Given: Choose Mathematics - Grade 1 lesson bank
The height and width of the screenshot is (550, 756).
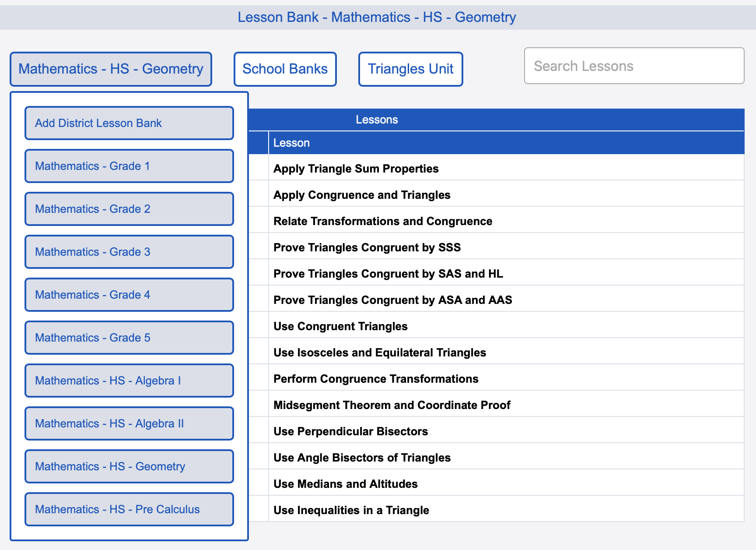Looking at the screenshot, I should tap(129, 166).
